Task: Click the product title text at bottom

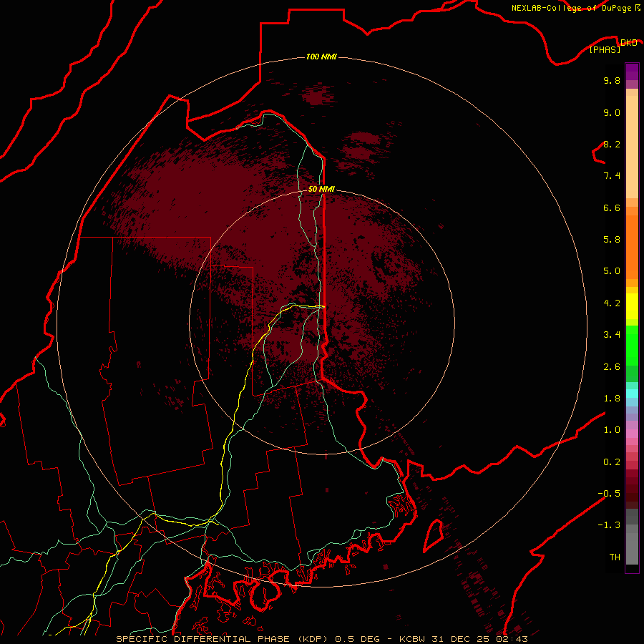Action: pyautogui.click(x=321, y=639)
